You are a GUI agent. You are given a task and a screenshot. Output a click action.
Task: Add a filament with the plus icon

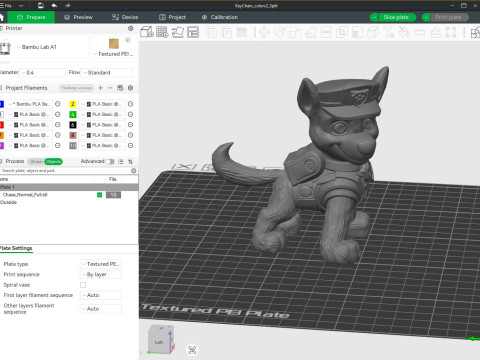(x=101, y=88)
